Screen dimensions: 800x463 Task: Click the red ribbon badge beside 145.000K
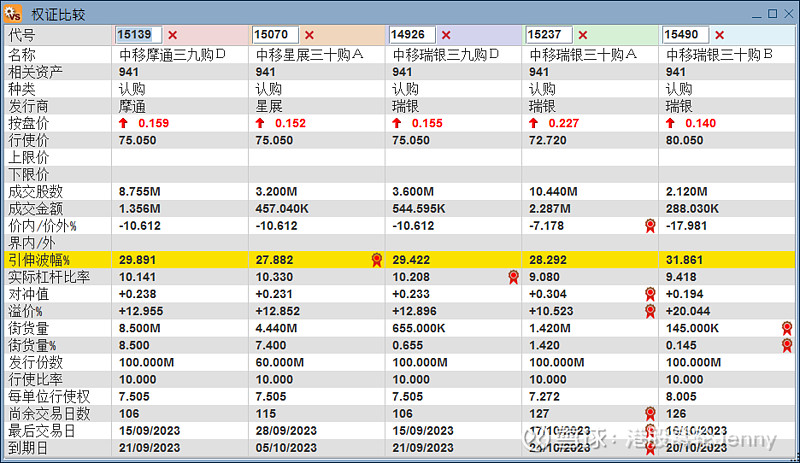pos(787,328)
